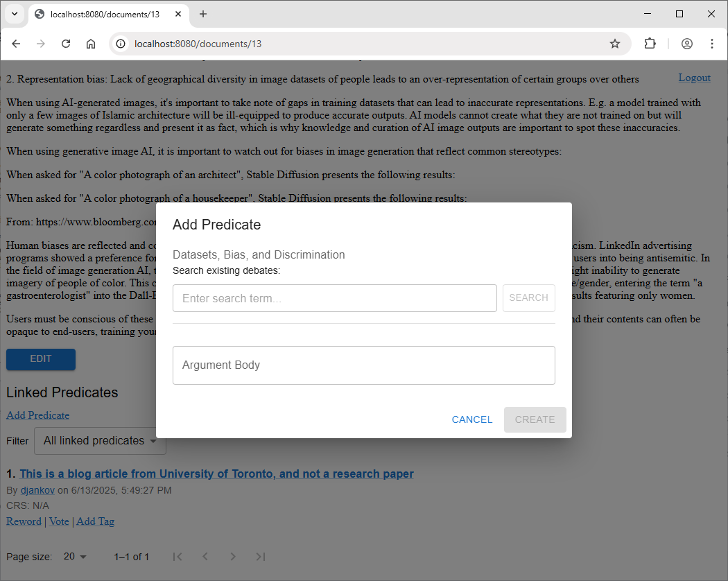Open the browser three-dot menu
Image resolution: width=728 pixels, height=581 pixels.
712,44
